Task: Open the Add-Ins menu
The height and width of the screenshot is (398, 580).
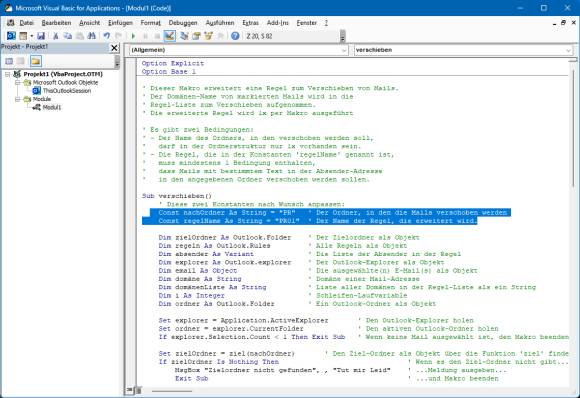Action: [277, 23]
